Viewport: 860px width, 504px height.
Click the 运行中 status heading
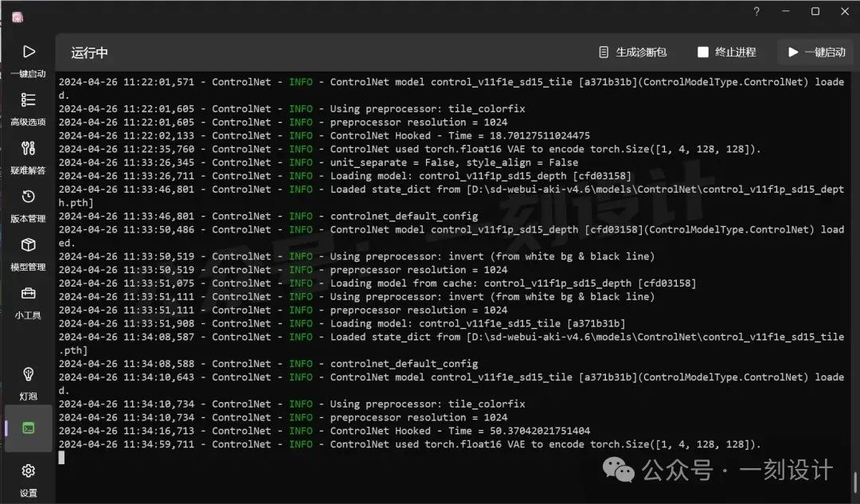coord(89,53)
